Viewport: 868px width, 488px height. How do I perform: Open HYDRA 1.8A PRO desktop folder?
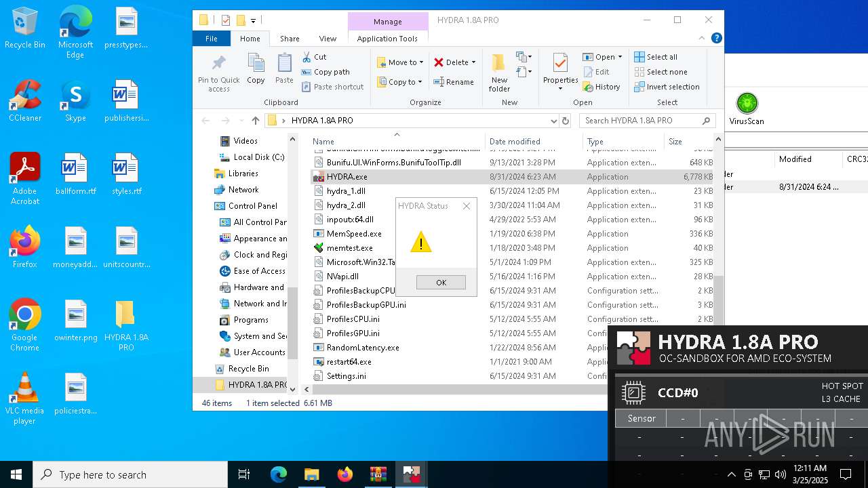click(126, 325)
